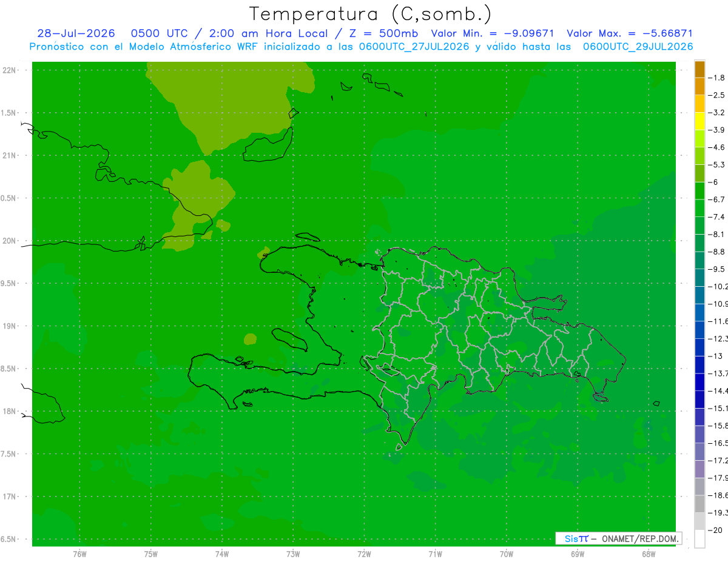This screenshot has width=728, height=562.
Task: Click the 70W longitude axis label
Action: coord(507,554)
